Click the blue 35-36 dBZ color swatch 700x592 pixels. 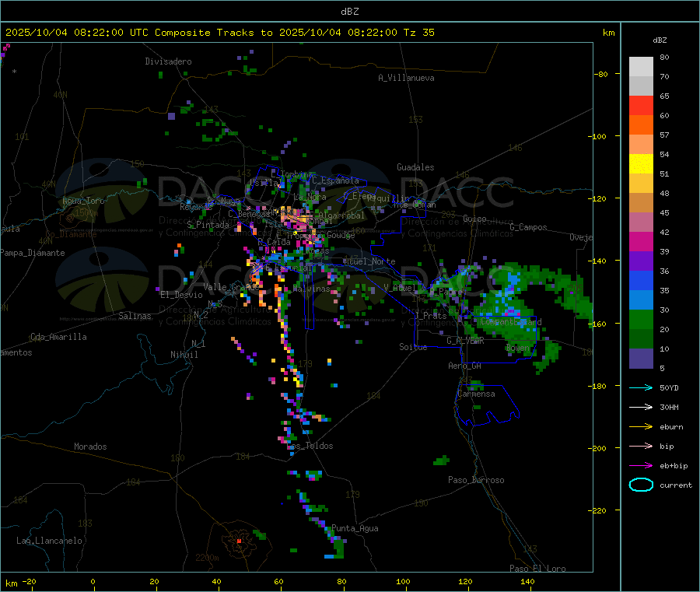[641, 280]
